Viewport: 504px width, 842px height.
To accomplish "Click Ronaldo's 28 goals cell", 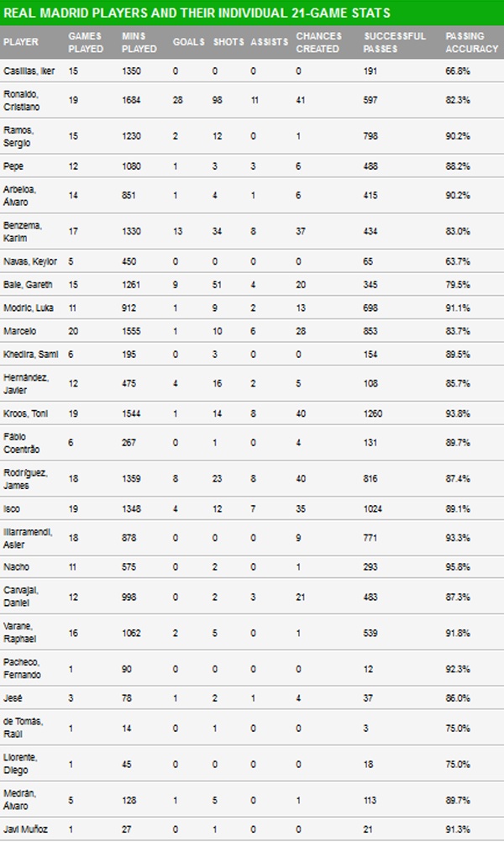I will tap(177, 102).
